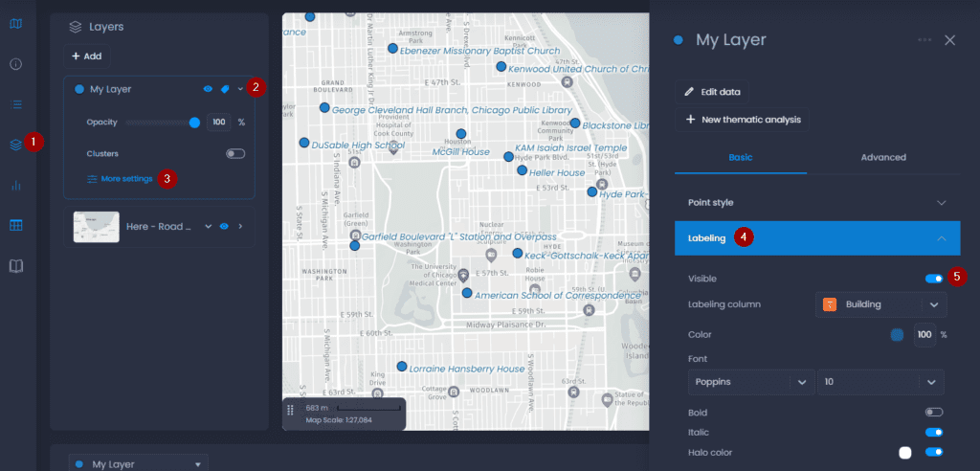Click Edit data button
The width and height of the screenshot is (980, 471).
pos(712,92)
